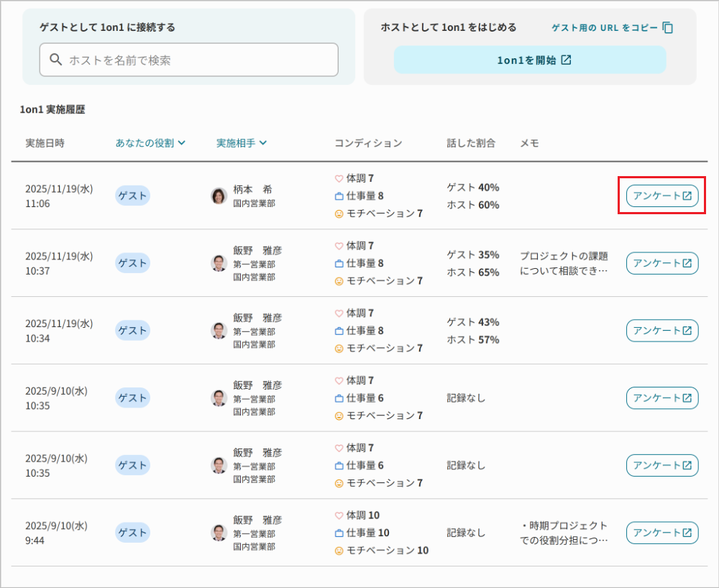Click 飯野 雅彦 avatar in the 10:37 row
This screenshot has width=719, height=588.
pyautogui.click(x=219, y=263)
